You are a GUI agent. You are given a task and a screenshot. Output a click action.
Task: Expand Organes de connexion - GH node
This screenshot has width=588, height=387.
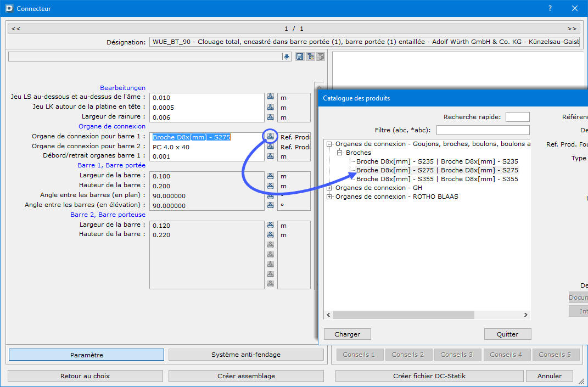329,188
